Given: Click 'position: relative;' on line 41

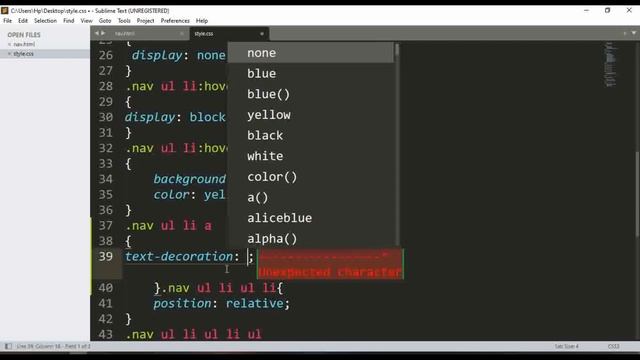Looking at the screenshot, I should [222, 303].
